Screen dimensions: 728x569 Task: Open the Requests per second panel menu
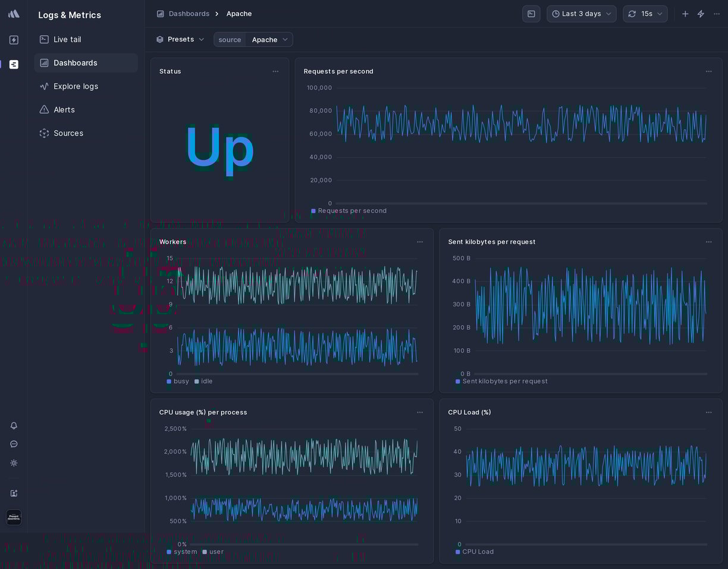(709, 71)
